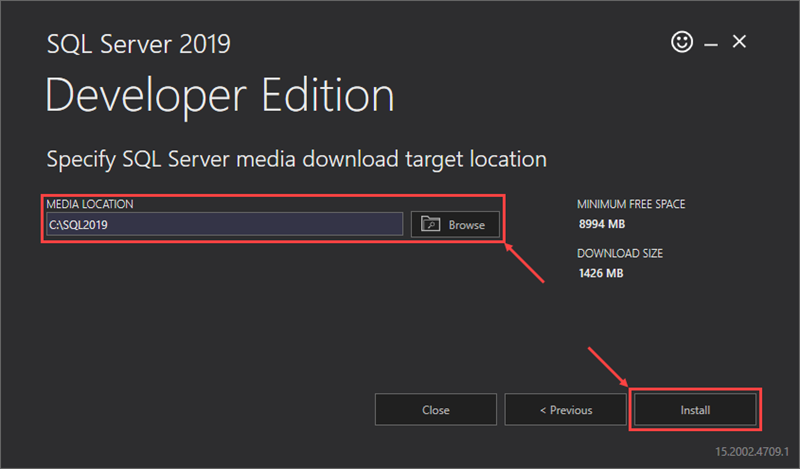The height and width of the screenshot is (469, 800).
Task: Click the Browse button for media location
Action: click(455, 224)
